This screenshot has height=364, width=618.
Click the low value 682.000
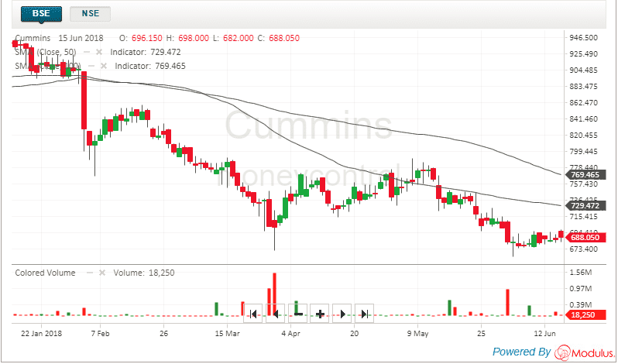[x=239, y=38]
